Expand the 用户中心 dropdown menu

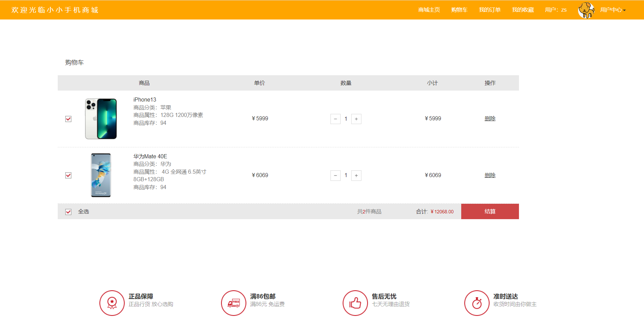[613, 10]
